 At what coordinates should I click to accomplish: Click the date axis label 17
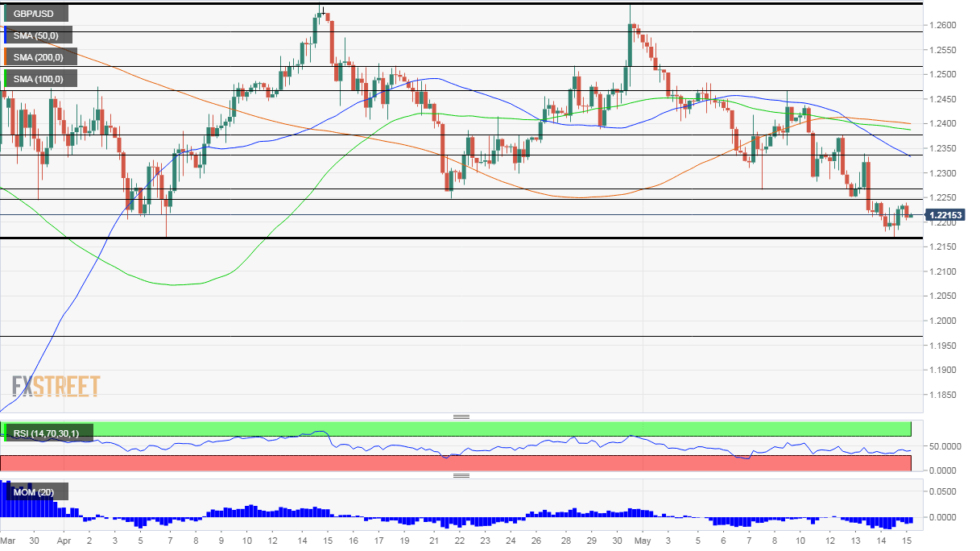tap(378, 540)
